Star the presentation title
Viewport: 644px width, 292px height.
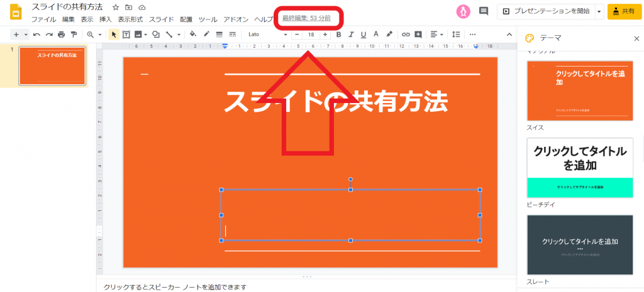pyautogui.click(x=116, y=8)
